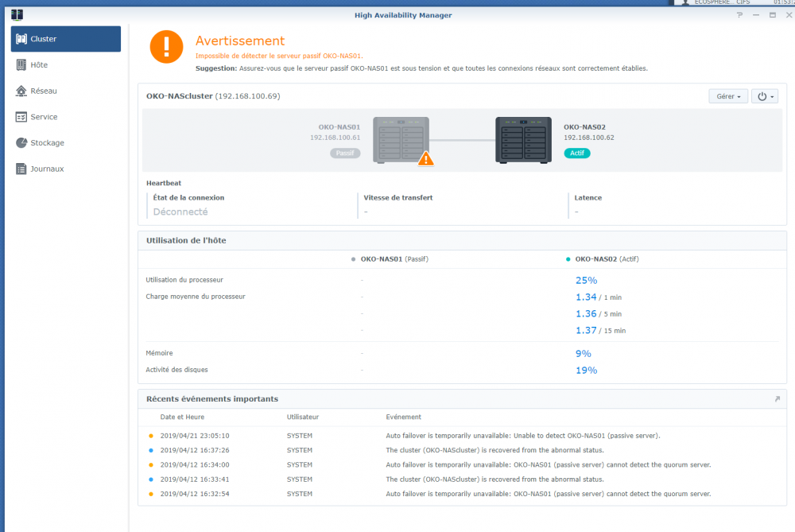Click the 9% memory usage value

tap(583, 354)
